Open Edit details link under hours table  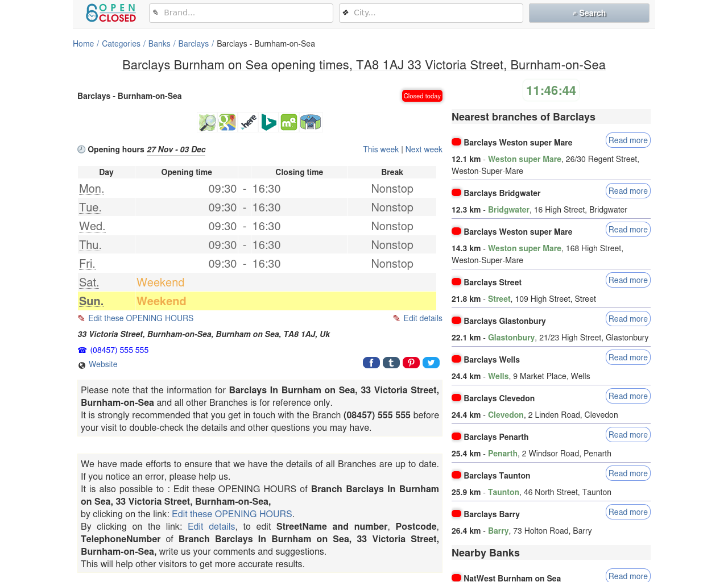pos(423,318)
